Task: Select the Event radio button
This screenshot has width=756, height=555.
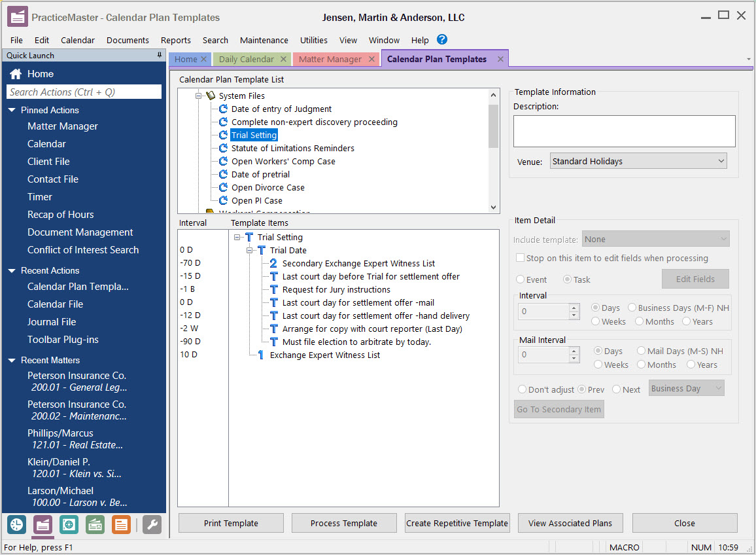Action: coord(520,279)
